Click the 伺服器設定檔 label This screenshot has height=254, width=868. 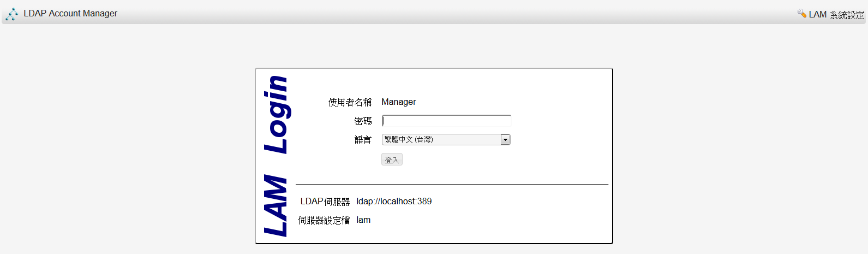tap(324, 220)
